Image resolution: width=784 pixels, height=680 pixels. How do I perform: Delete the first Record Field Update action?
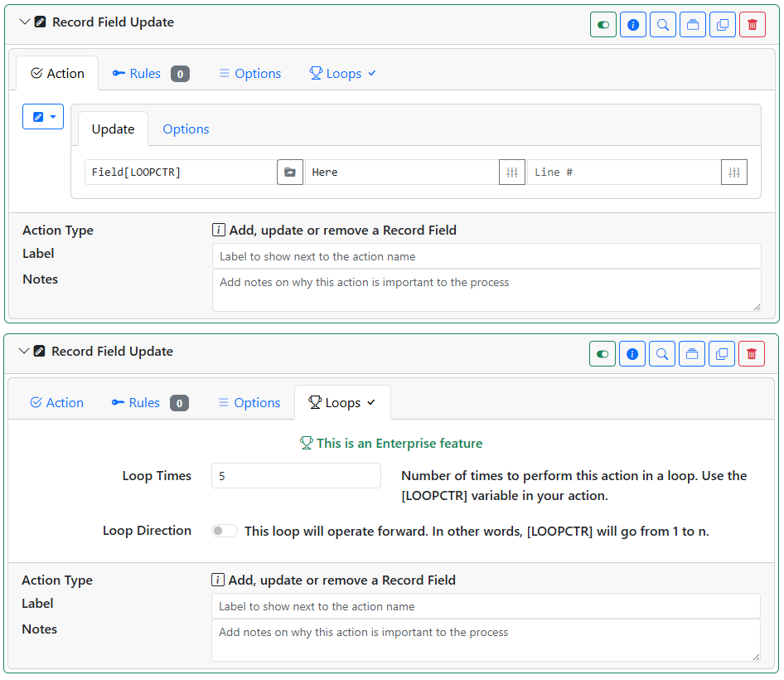(x=752, y=25)
